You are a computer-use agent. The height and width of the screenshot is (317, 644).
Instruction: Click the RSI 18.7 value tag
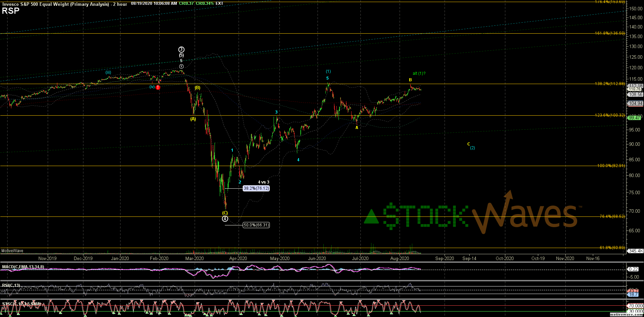click(633, 295)
